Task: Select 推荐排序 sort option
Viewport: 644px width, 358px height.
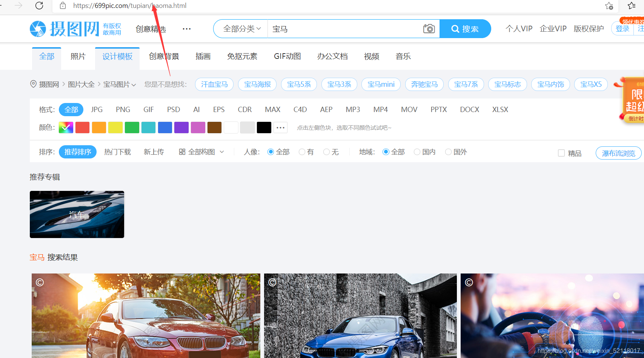Action: point(78,152)
